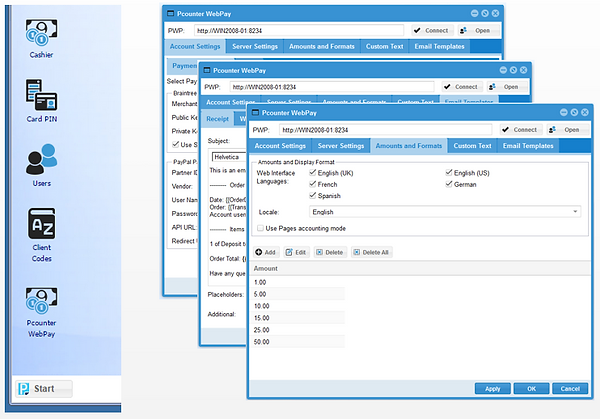Select the 50.00 amount row

(298, 341)
